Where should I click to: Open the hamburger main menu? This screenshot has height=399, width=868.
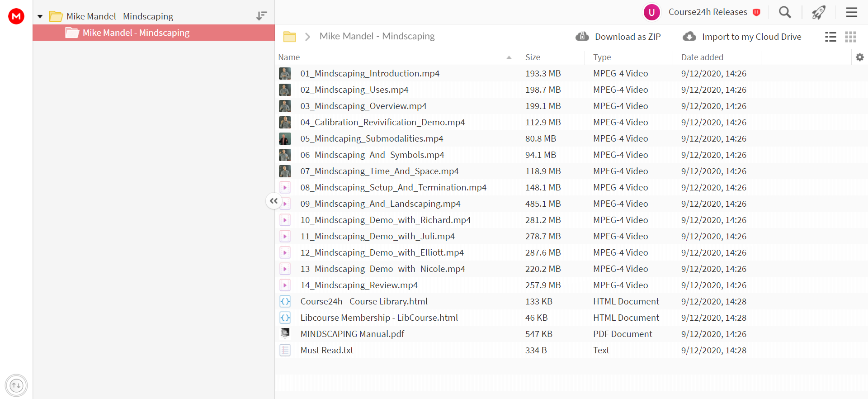pos(852,12)
